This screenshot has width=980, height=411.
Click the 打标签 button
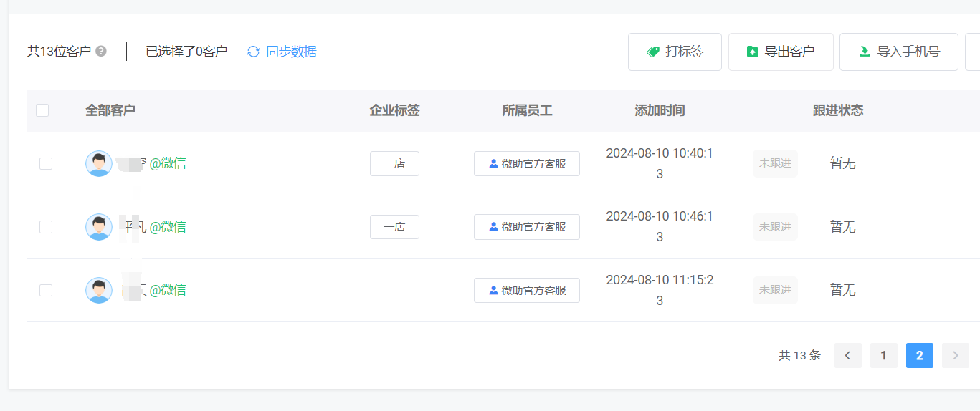coord(675,52)
